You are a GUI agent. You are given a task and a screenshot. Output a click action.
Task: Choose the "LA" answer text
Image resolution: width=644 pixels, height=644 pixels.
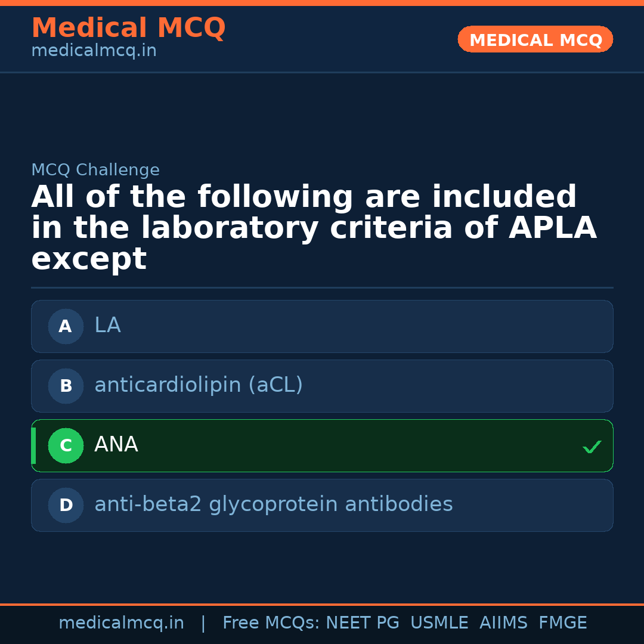coord(107,326)
